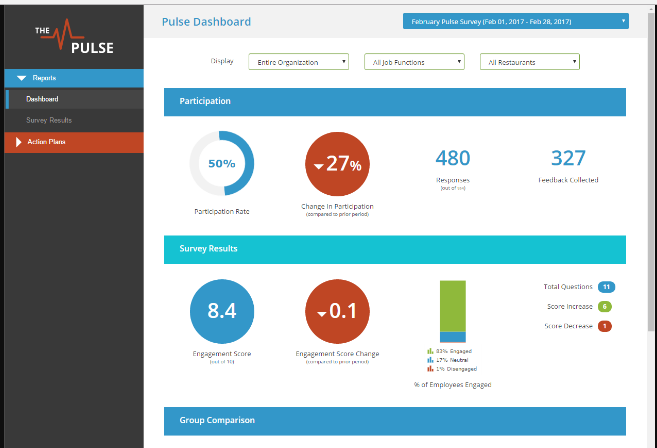
Task: Click the red -0.1 engagement score change circle
Action: point(336,310)
